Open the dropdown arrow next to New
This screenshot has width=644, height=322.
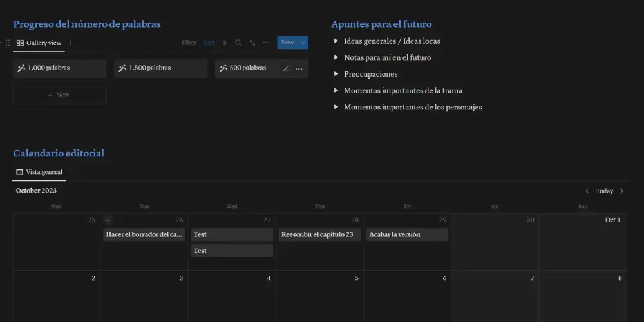303,43
